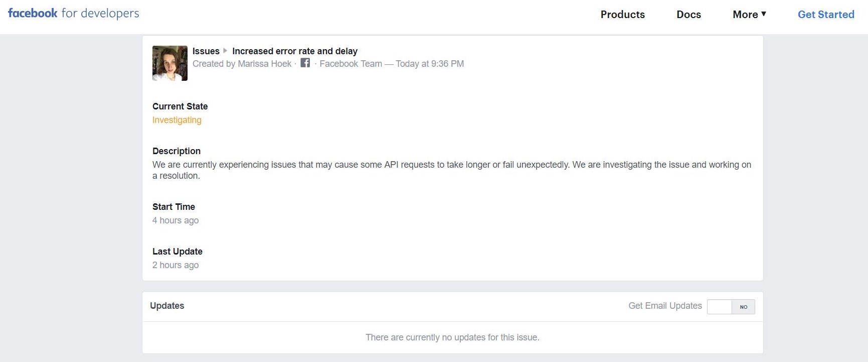Click the Get Started link

(826, 15)
